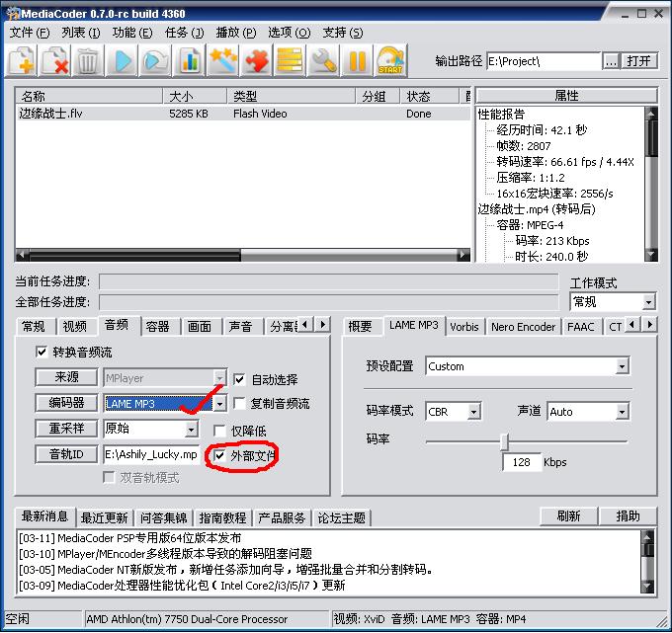The height and width of the screenshot is (633, 672).
Task: Open the 最近更新 tab
Action: click(104, 517)
